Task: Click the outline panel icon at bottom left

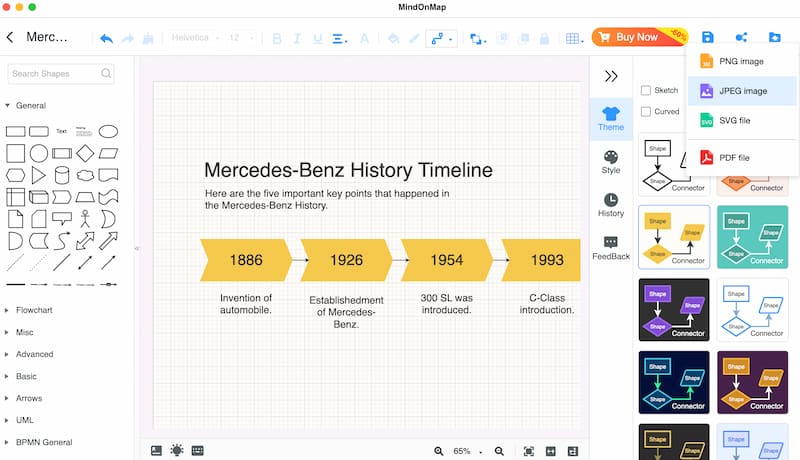Action: [x=156, y=450]
